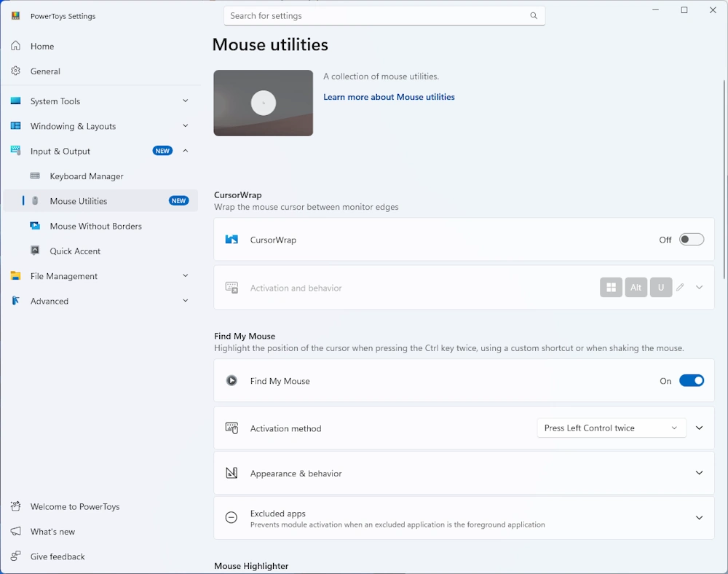This screenshot has width=728, height=574.
Task: Enable the CursorWrap toggle switch
Action: coord(691,240)
